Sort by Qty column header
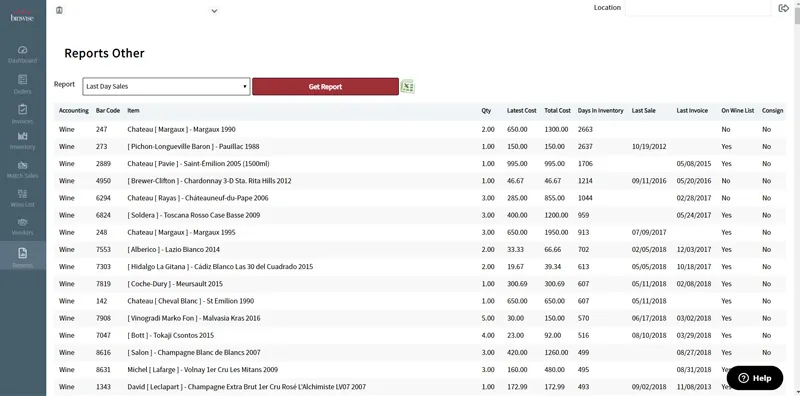800x396 pixels. [486, 110]
